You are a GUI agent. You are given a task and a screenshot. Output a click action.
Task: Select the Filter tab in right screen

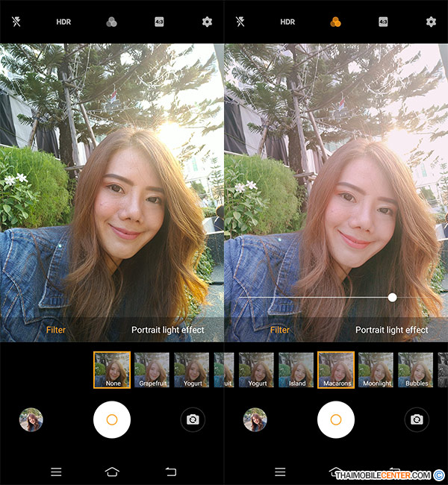coord(280,330)
